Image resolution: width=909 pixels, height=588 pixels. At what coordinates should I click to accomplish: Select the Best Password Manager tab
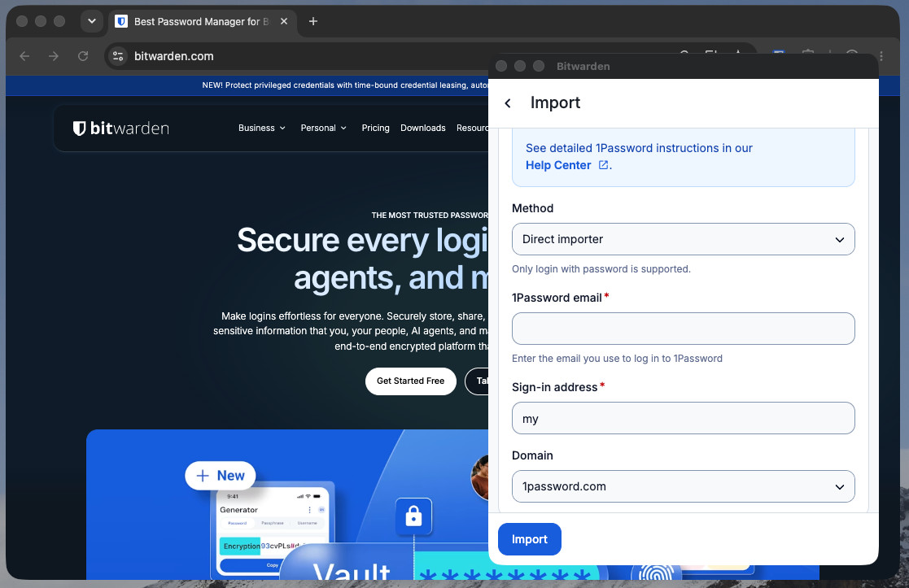coord(203,21)
